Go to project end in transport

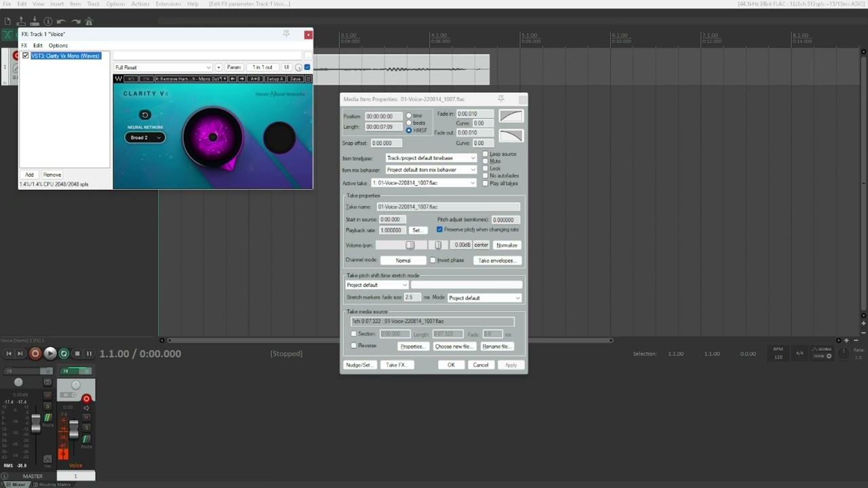tap(21, 353)
